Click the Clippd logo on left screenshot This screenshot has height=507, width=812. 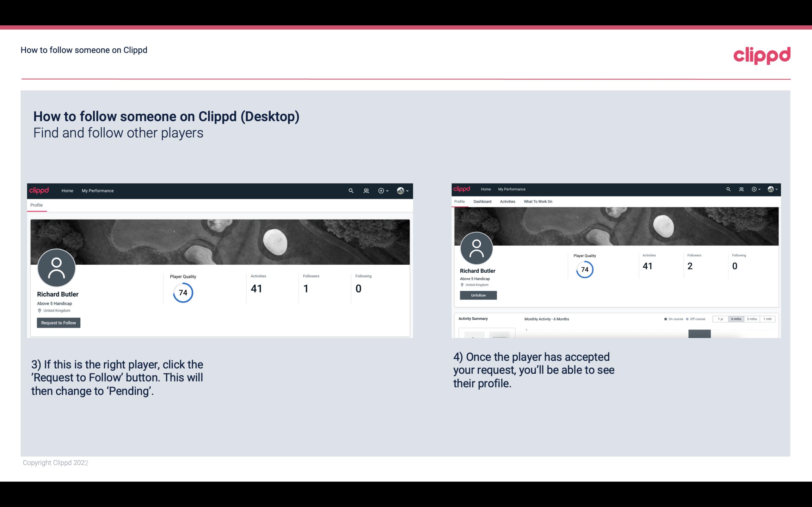39,190
